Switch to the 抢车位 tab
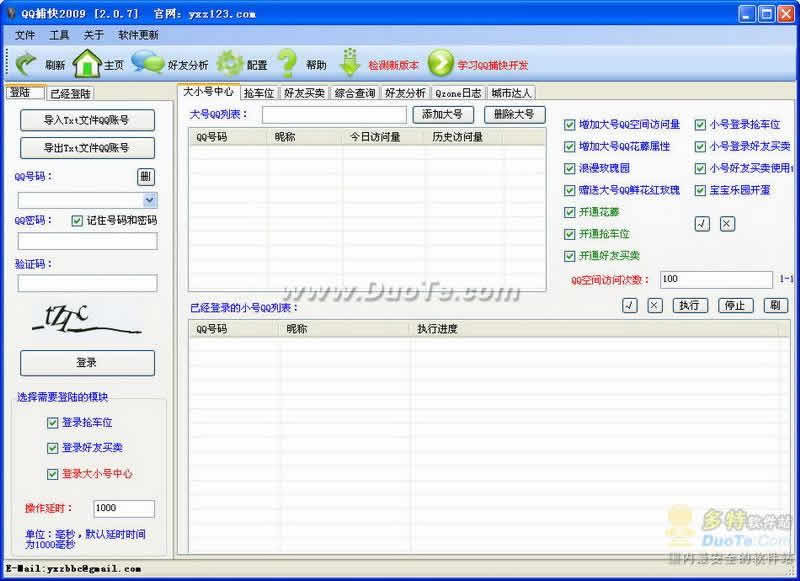 259,93
